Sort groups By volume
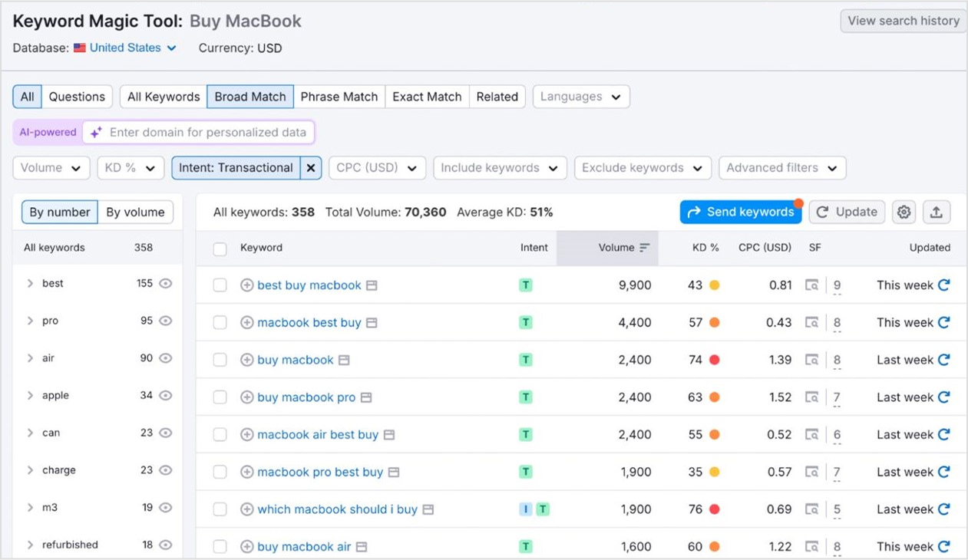Screen dimensions: 968x560 (x=135, y=212)
